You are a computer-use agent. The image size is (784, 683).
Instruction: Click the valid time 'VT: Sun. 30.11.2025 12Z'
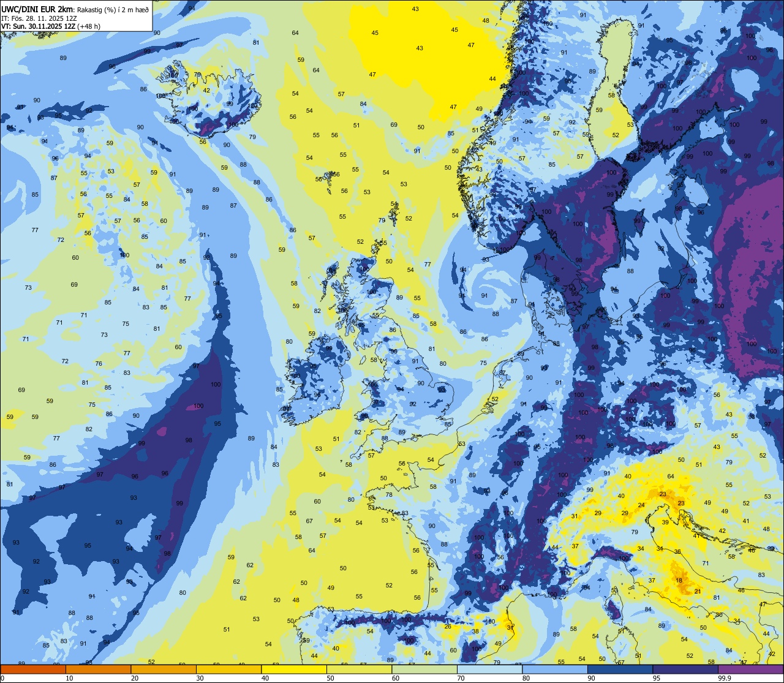coord(39,26)
